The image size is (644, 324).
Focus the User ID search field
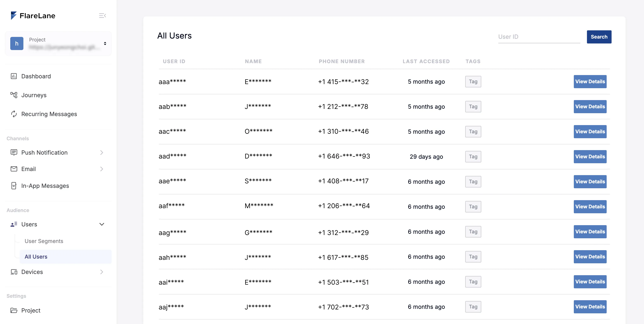pyautogui.click(x=539, y=37)
